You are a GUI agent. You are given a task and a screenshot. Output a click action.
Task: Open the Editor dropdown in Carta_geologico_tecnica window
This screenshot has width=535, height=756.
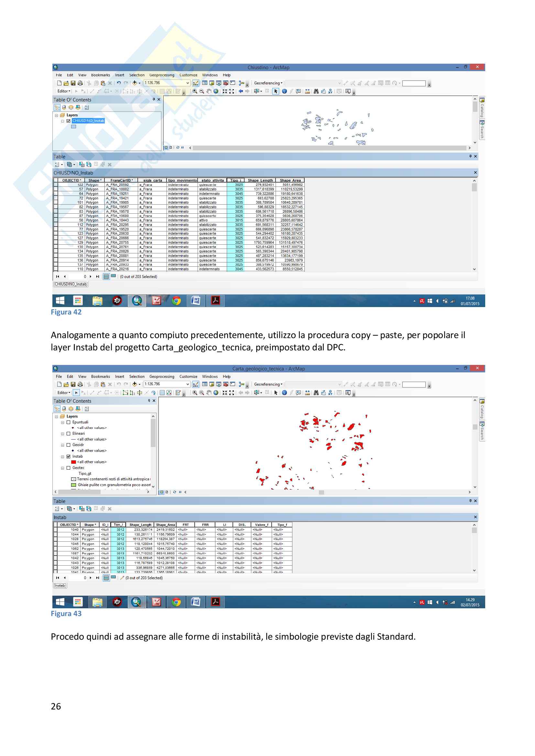click(x=64, y=393)
